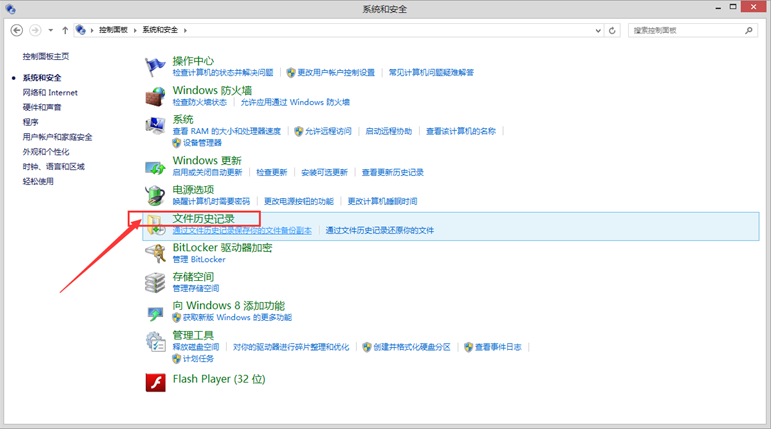Viewport: 771px width, 430px height.
Task: Click 启动远程协助 link
Action: (388, 131)
